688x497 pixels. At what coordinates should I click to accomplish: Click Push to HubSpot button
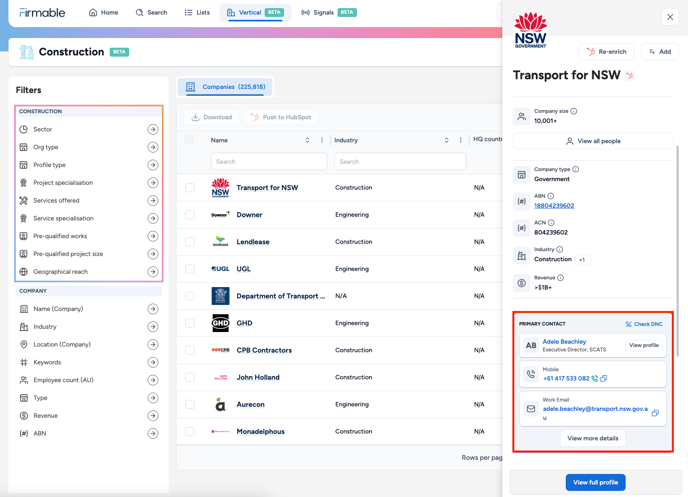tap(281, 117)
